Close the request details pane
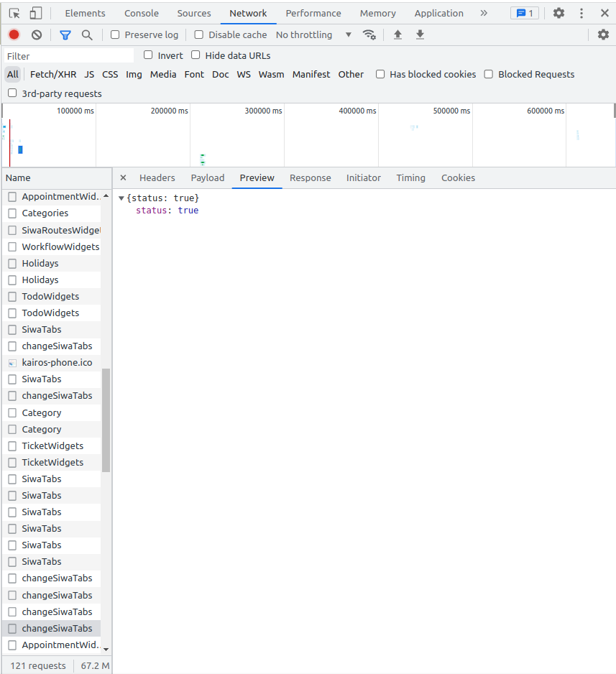 [x=123, y=177]
